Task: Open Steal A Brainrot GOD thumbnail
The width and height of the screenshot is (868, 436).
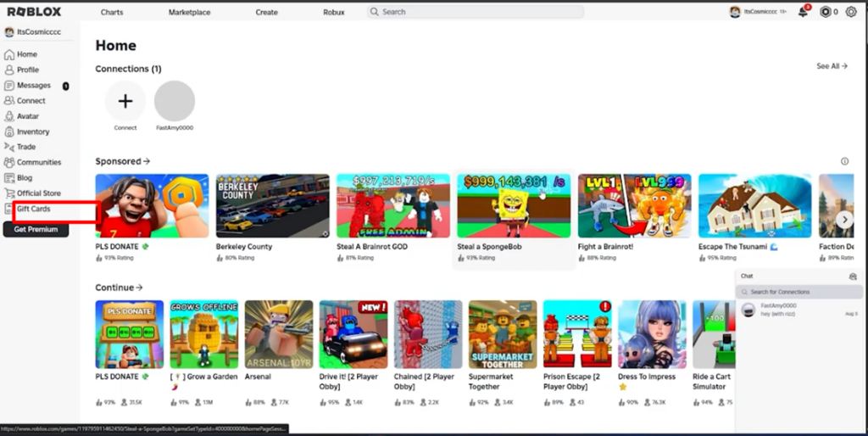Action: point(393,205)
